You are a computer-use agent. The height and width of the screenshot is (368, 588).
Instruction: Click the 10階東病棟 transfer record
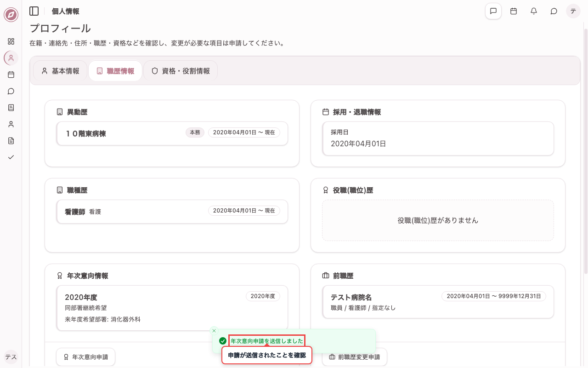point(172,133)
